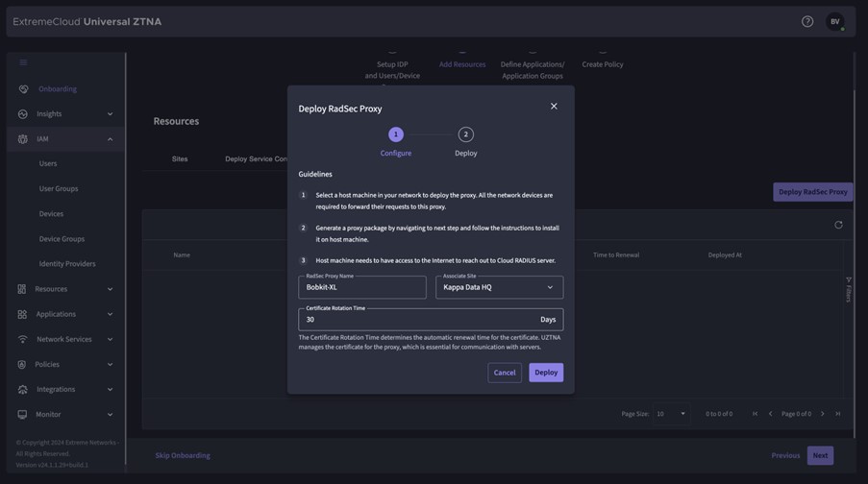Go to next page arrow in pagination
This screenshot has width=868, height=484.
click(823, 414)
